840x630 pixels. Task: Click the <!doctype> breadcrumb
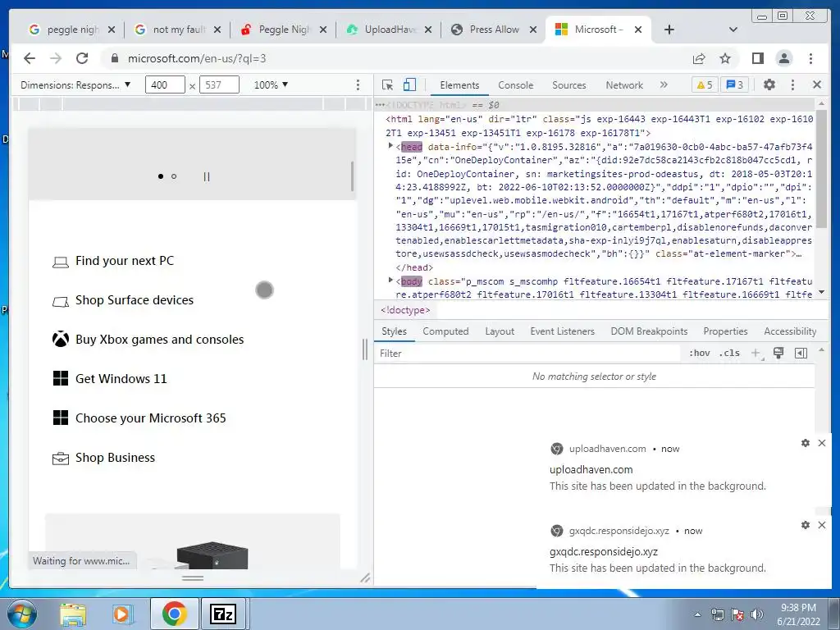point(405,310)
